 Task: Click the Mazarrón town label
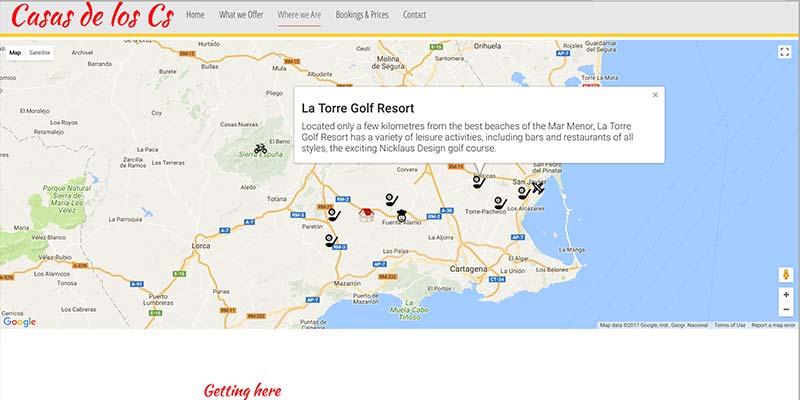pos(347,283)
